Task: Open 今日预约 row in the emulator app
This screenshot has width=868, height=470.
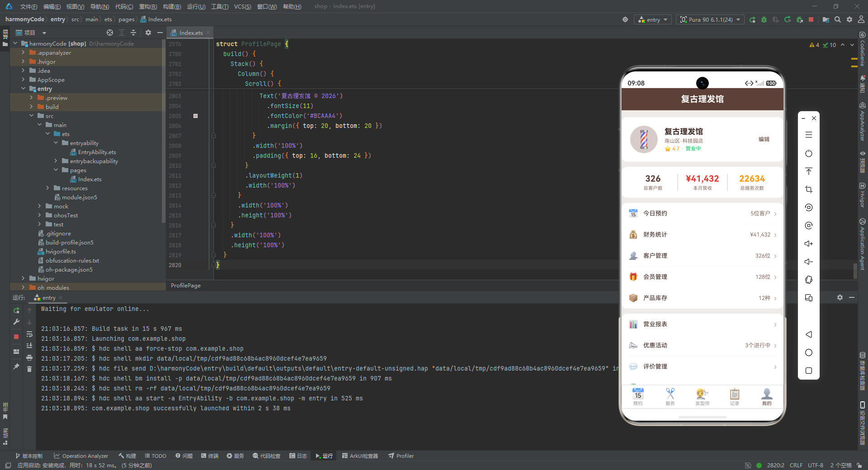Action: click(703, 213)
